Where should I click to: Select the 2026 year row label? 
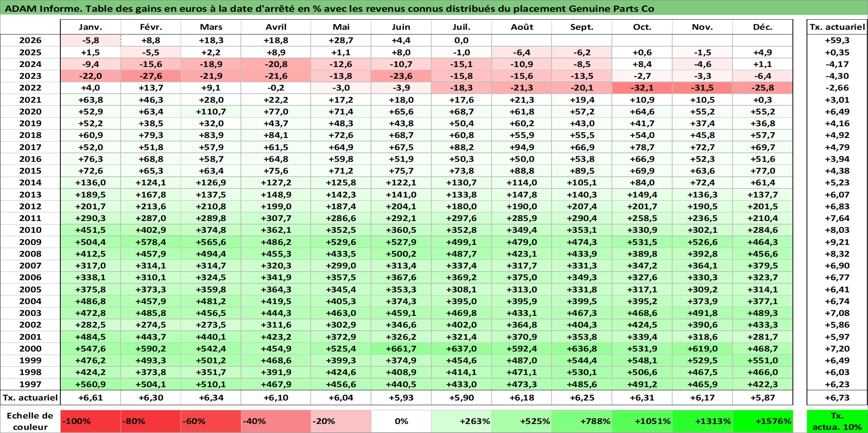[x=30, y=40]
